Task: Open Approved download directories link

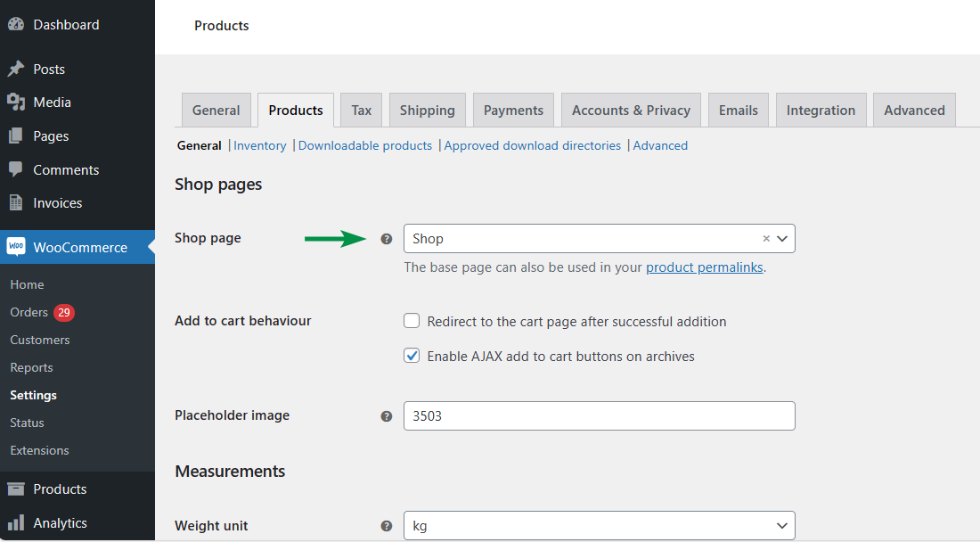Action: pyautogui.click(x=533, y=145)
